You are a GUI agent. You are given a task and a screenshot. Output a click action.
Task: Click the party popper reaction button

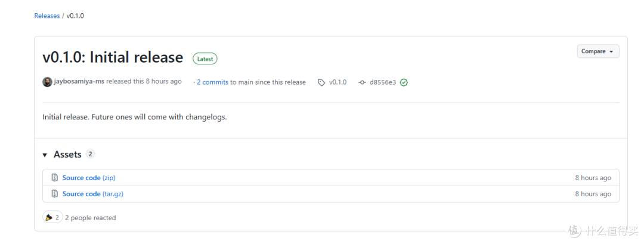point(52,217)
